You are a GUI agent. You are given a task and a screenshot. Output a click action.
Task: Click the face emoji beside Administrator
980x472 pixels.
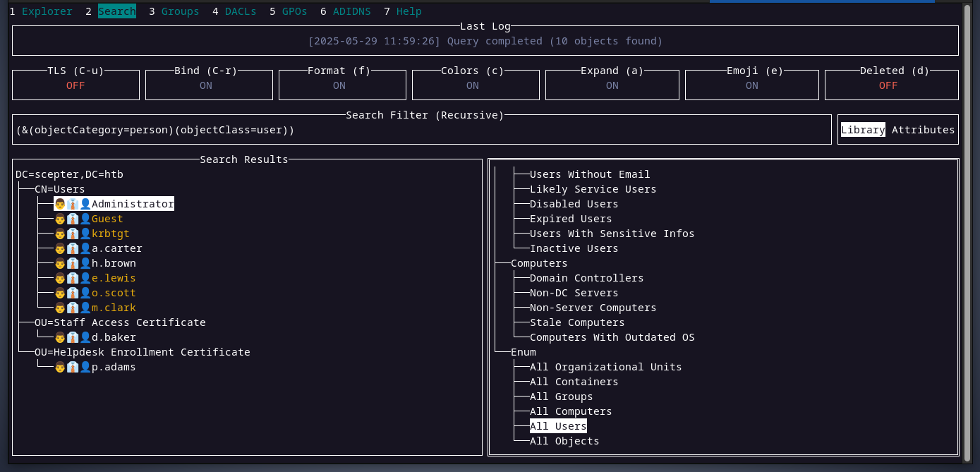[x=60, y=203]
